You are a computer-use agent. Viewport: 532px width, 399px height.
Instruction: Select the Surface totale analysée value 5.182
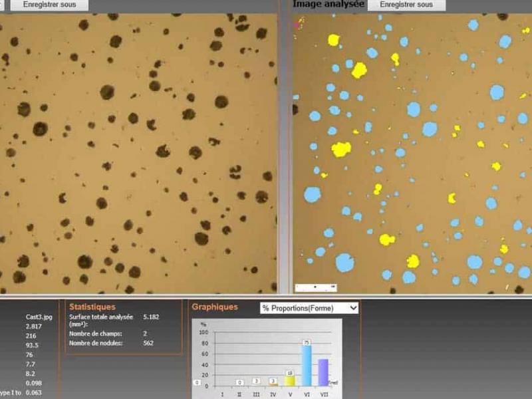151,318
